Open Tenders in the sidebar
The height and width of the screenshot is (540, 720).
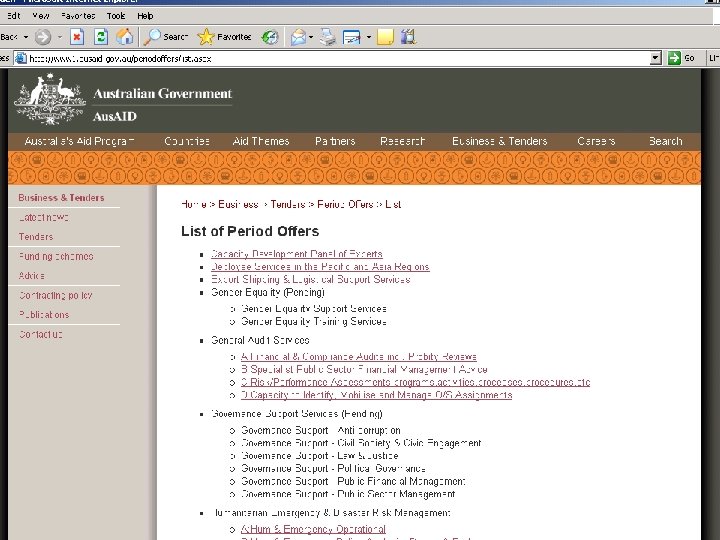36,237
